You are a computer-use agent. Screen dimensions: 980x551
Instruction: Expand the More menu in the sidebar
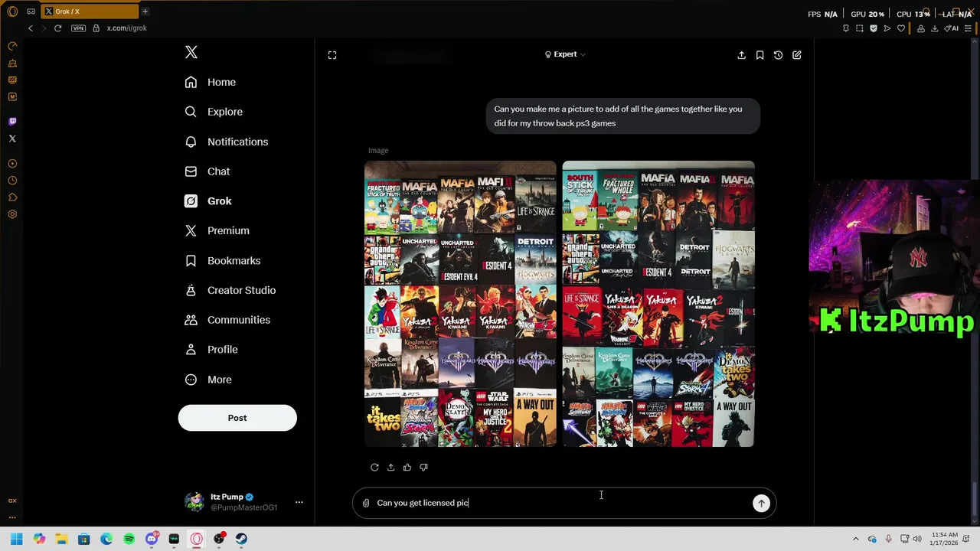click(208, 380)
